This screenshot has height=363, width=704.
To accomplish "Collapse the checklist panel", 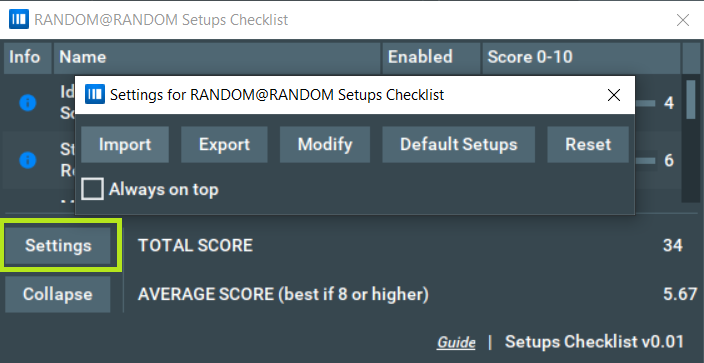I will click(x=58, y=294).
